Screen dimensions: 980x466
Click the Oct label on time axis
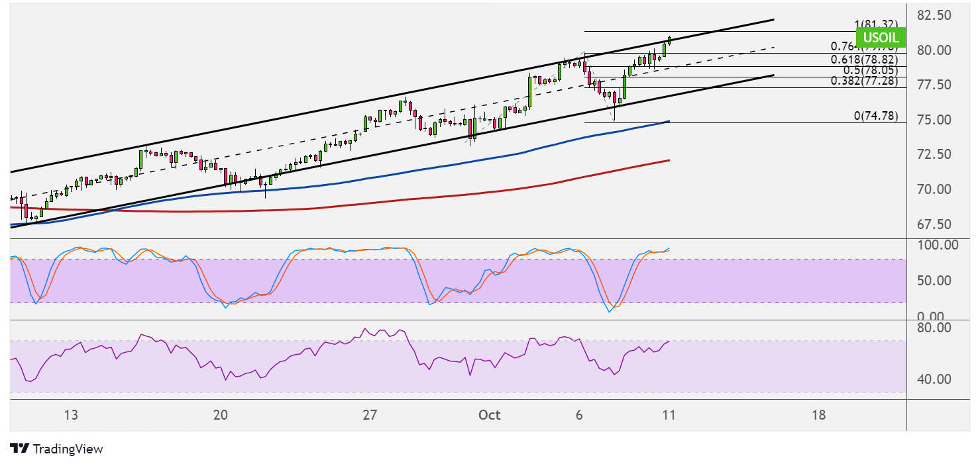coord(489,415)
